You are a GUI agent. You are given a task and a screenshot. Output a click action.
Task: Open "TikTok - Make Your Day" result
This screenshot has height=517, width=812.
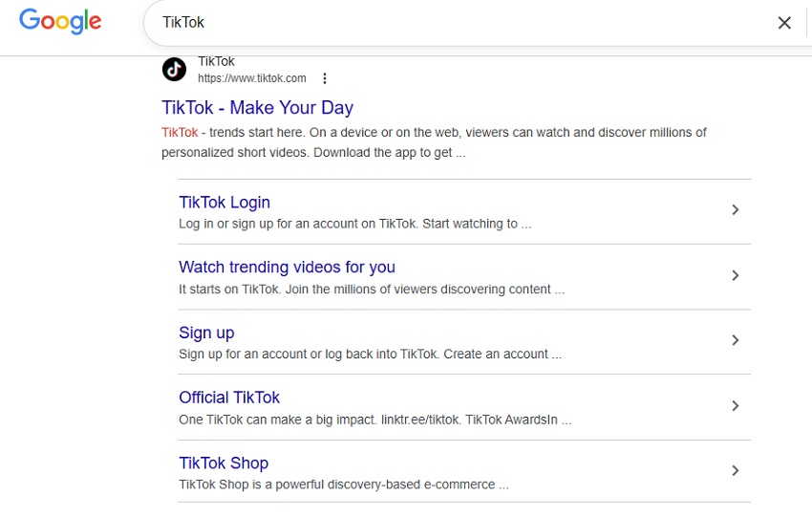(257, 108)
